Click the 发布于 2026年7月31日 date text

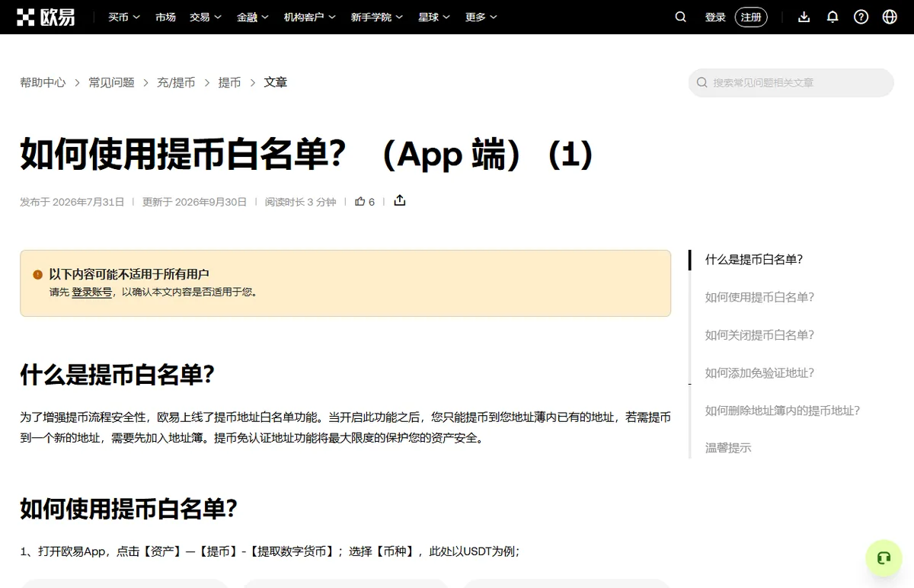point(72,202)
